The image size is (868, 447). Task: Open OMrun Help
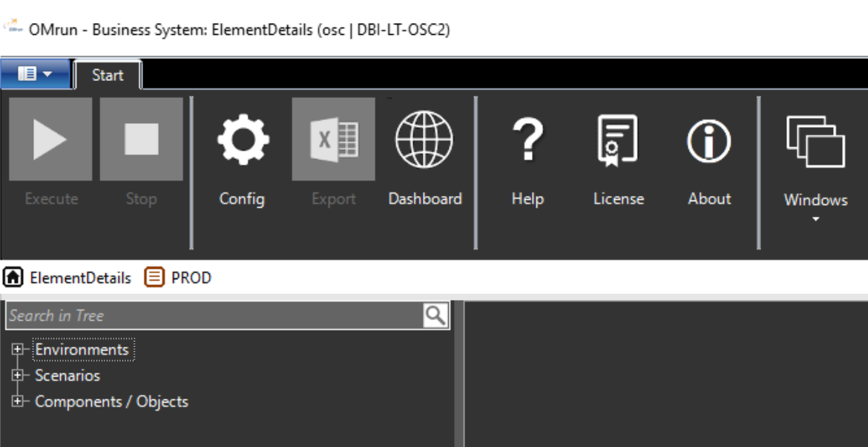click(x=527, y=141)
